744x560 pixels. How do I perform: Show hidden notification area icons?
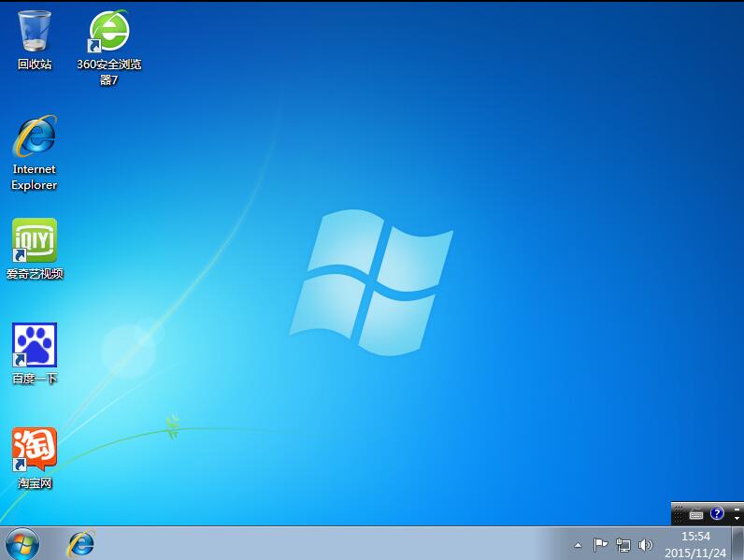click(x=578, y=544)
